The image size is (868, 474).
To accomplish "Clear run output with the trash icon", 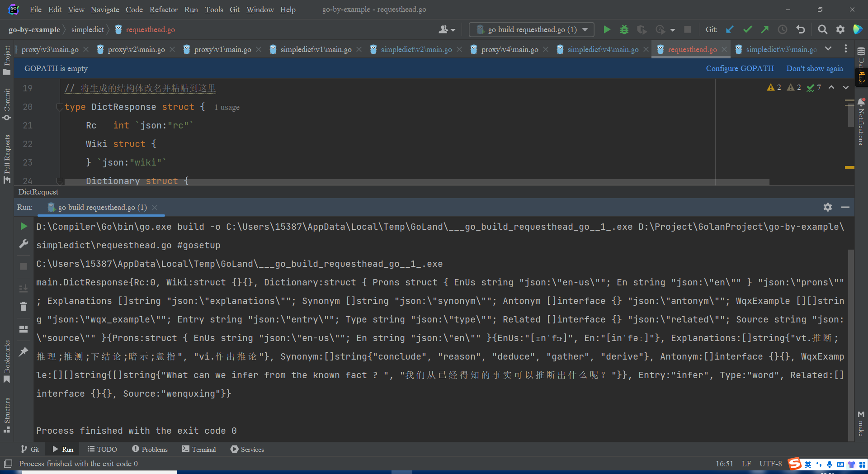I will click(24, 307).
